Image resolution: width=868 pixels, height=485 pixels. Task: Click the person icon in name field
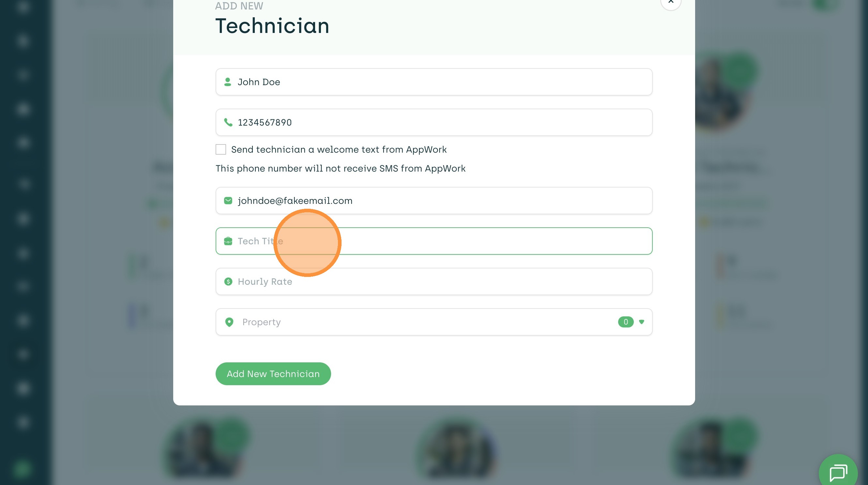click(228, 82)
